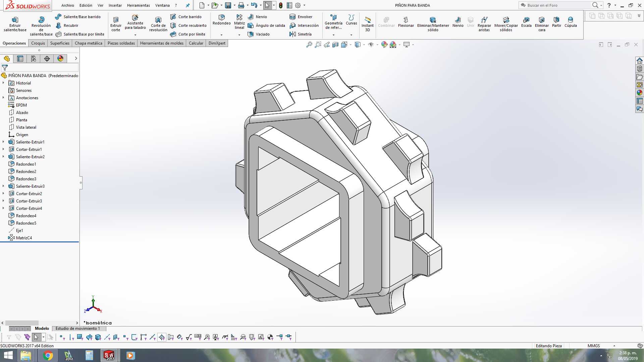The image size is (644, 362).
Task: Click the Revolución de saliente/base tool
Action: (41, 26)
